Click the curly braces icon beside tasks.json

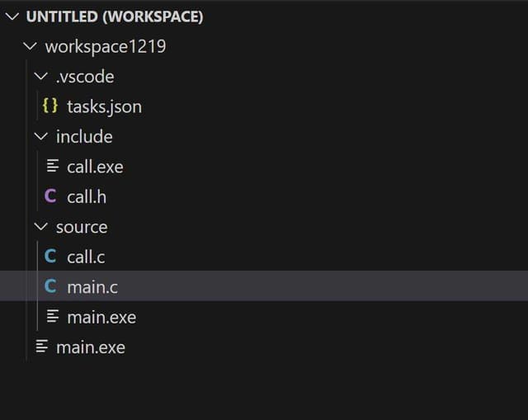50,106
